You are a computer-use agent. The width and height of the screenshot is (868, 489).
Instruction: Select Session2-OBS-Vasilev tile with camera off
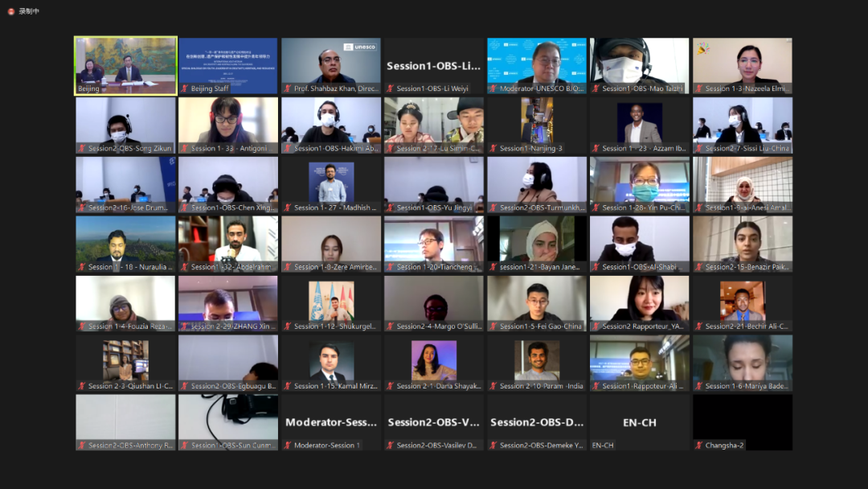[x=434, y=420]
